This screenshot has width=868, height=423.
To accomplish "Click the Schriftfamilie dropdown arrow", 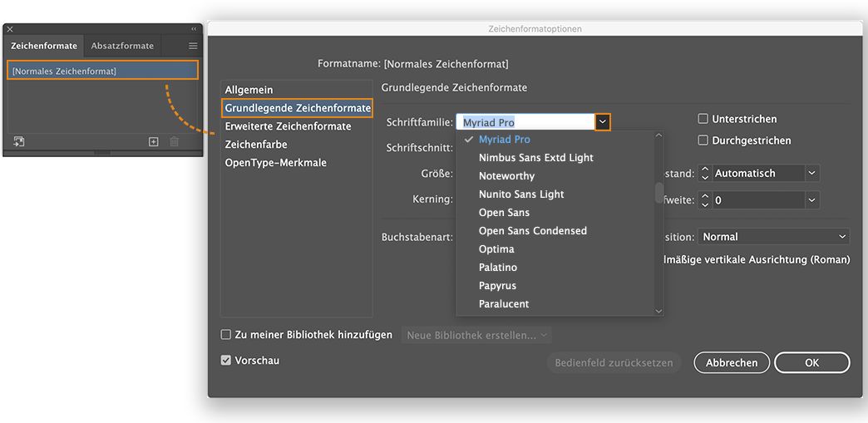I will tap(603, 122).
